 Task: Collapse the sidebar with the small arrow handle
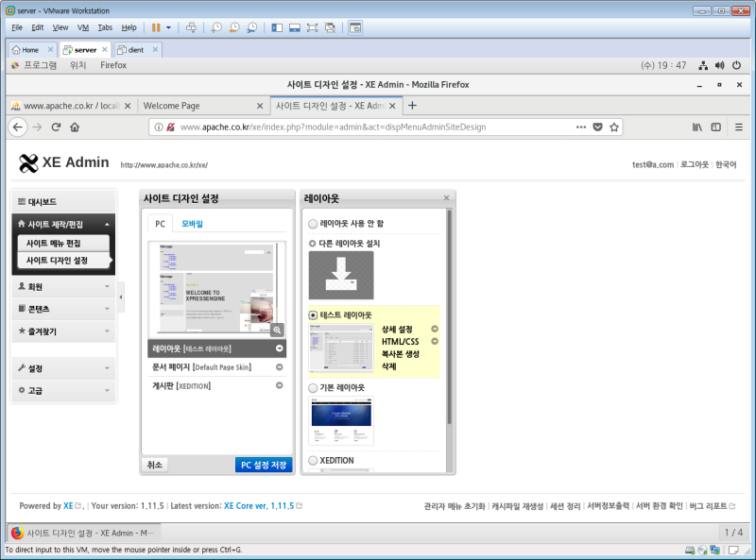pos(121,297)
